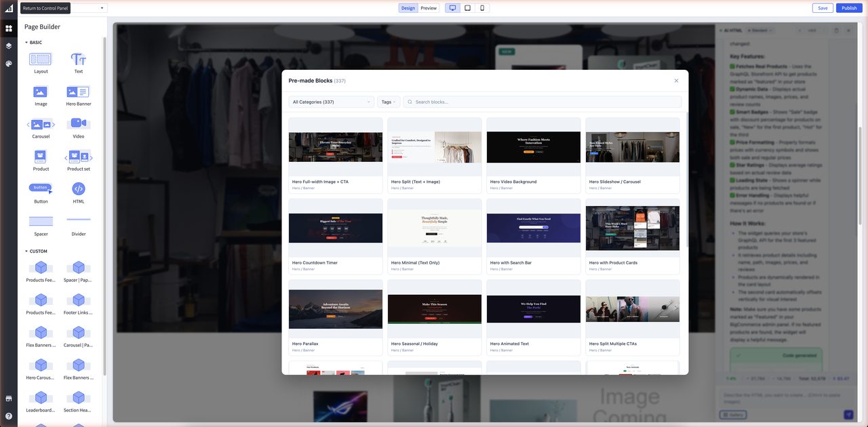The image size is (868, 427).
Task: Select the mobile viewport icon
Action: [x=482, y=8]
